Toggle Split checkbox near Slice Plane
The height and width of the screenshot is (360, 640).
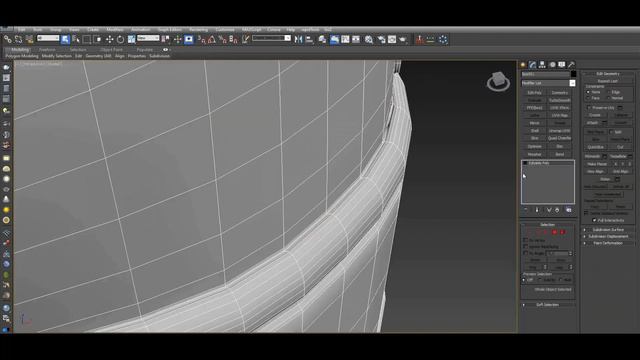pyautogui.click(x=611, y=132)
